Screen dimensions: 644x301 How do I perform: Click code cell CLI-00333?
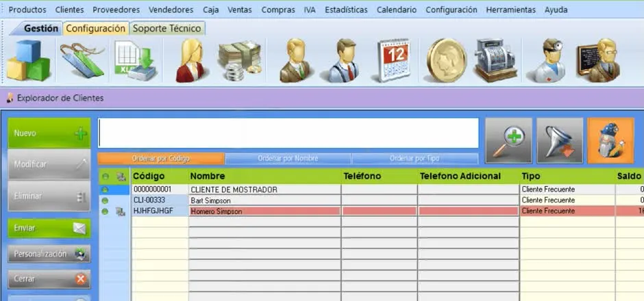pos(160,200)
